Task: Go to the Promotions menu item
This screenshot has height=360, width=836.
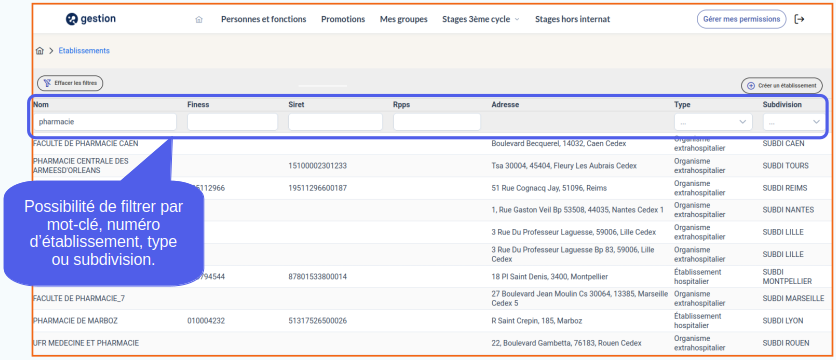Action: click(343, 19)
